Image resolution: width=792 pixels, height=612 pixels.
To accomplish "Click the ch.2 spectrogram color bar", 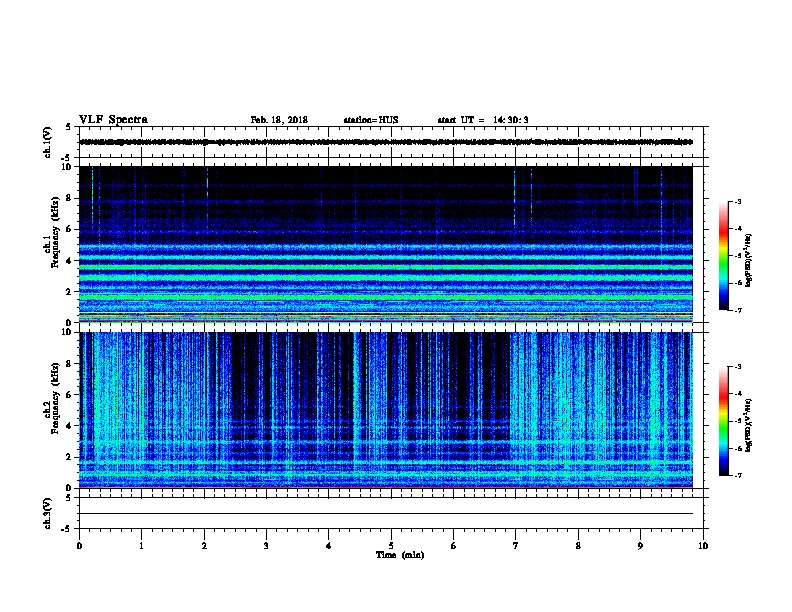I will [x=723, y=421].
